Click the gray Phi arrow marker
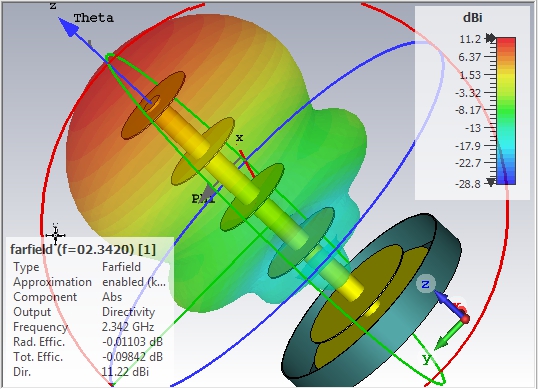Screen dimensions: 538x389 click(207, 192)
